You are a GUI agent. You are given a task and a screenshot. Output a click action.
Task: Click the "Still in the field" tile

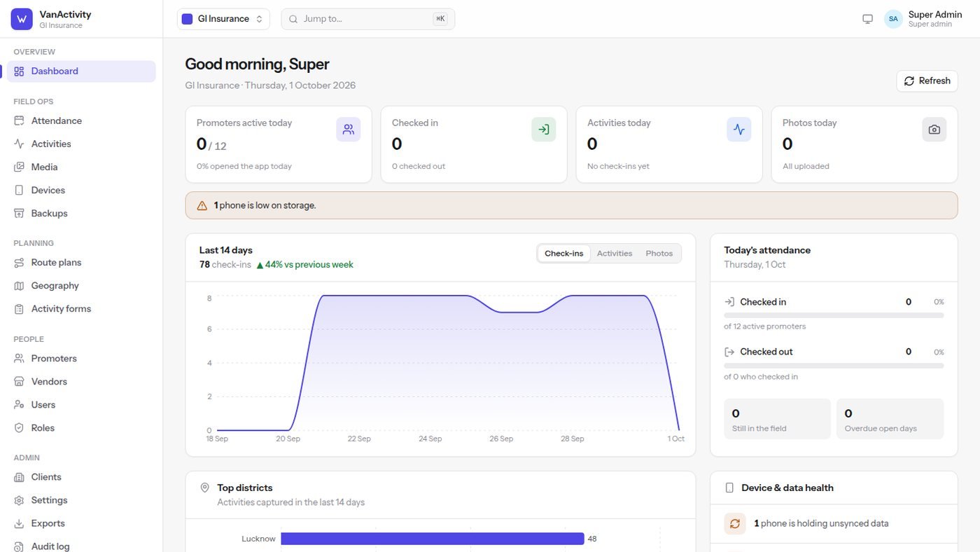tap(777, 419)
